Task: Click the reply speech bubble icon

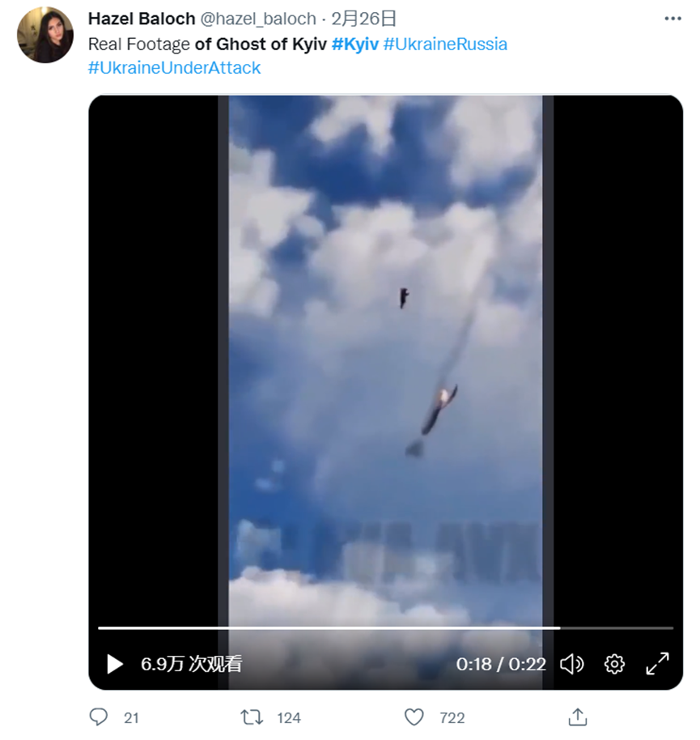Action: (x=99, y=717)
